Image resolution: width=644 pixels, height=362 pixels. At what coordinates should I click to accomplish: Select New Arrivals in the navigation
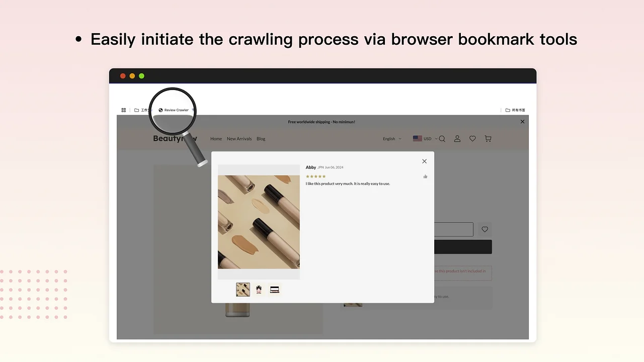[x=239, y=139]
